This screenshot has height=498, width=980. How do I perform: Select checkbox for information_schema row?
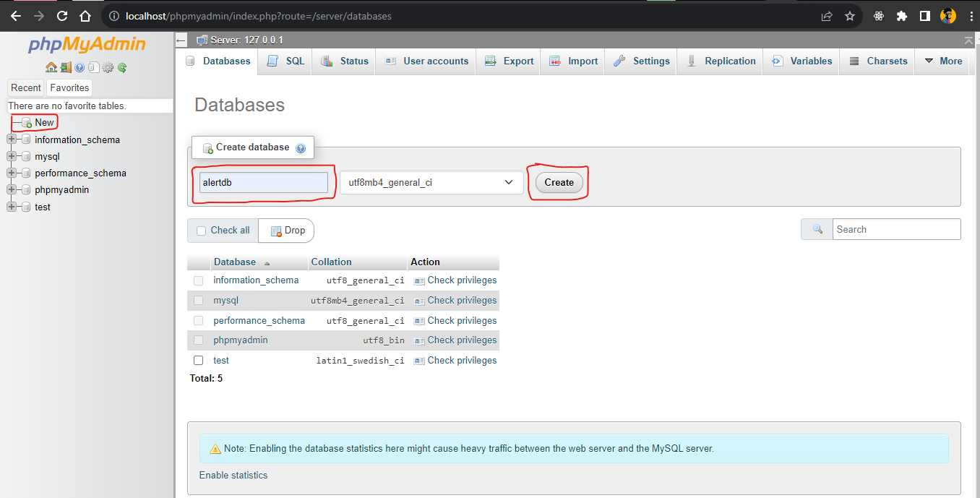tap(198, 280)
